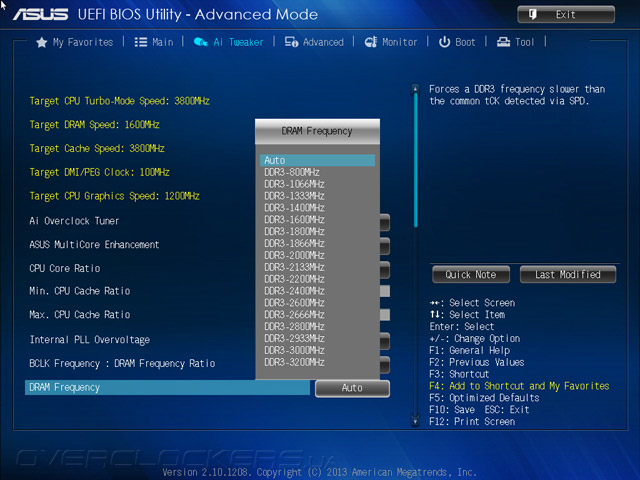Click the highlighted DRAM Frequency row
Viewport: 640px width, 480px height.
tap(167, 388)
